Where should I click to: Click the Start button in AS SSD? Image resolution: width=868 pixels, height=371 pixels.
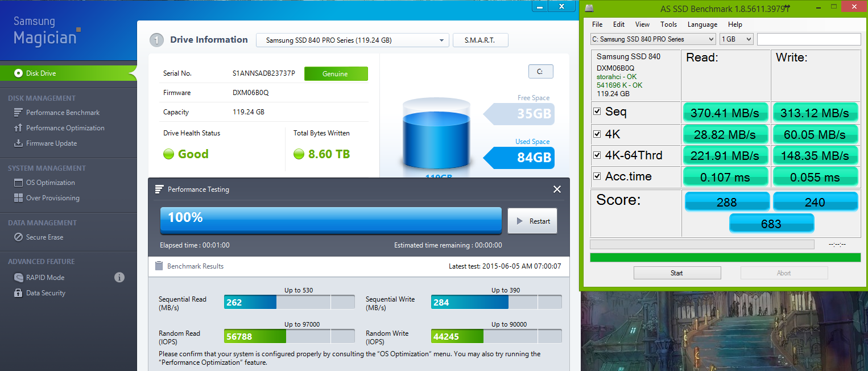677,273
